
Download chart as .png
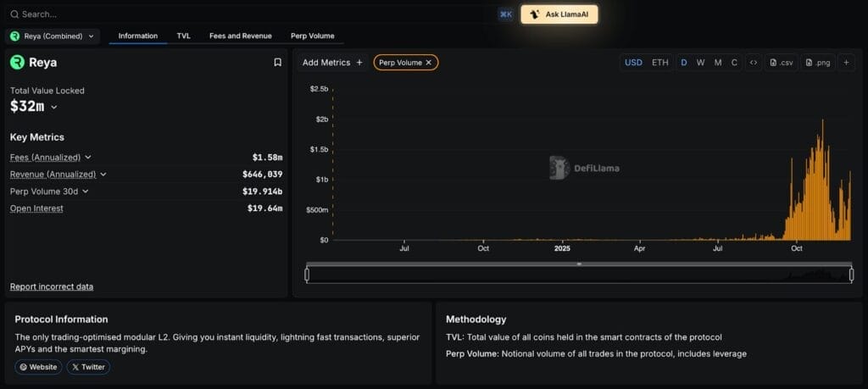point(818,63)
